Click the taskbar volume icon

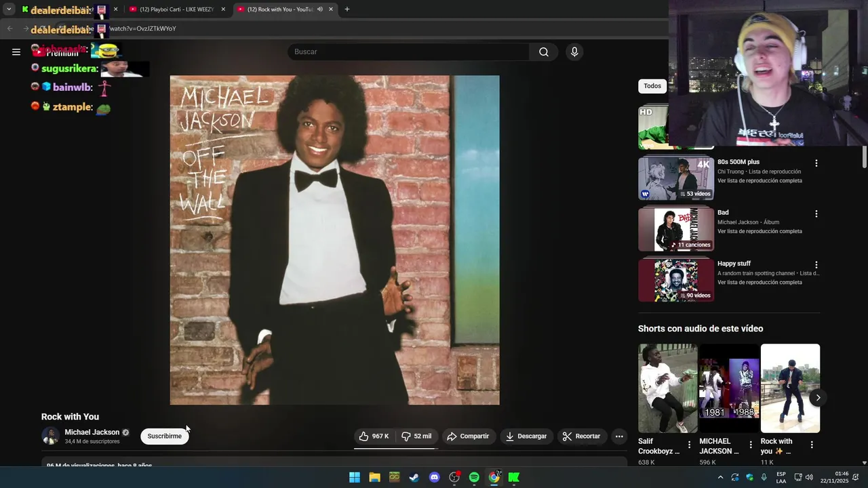click(x=809, y=477)
